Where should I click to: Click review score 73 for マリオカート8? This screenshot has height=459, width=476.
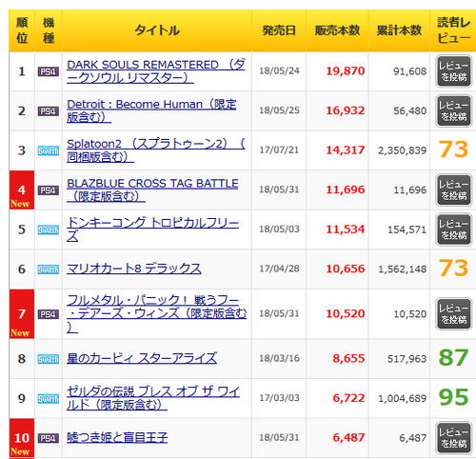(454, 269)
